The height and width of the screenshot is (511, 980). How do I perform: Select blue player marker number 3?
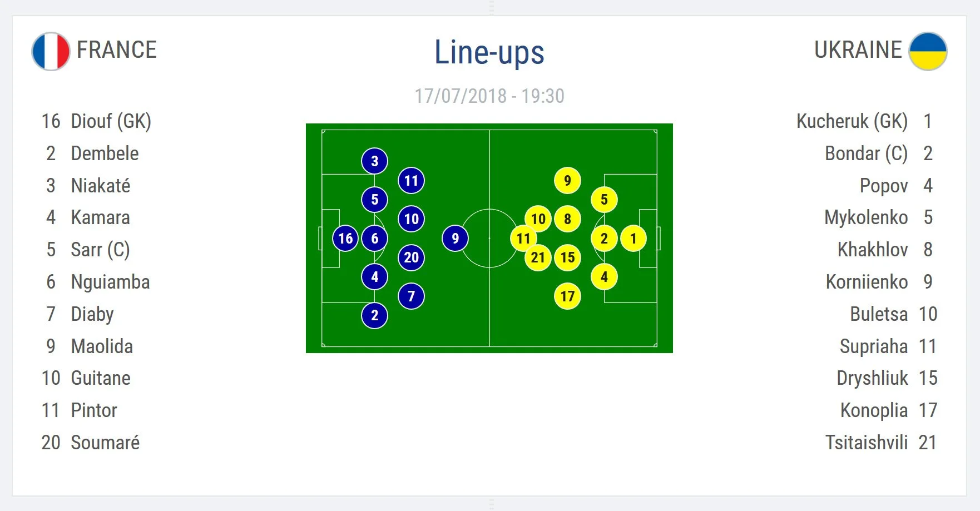click(374, 161)
